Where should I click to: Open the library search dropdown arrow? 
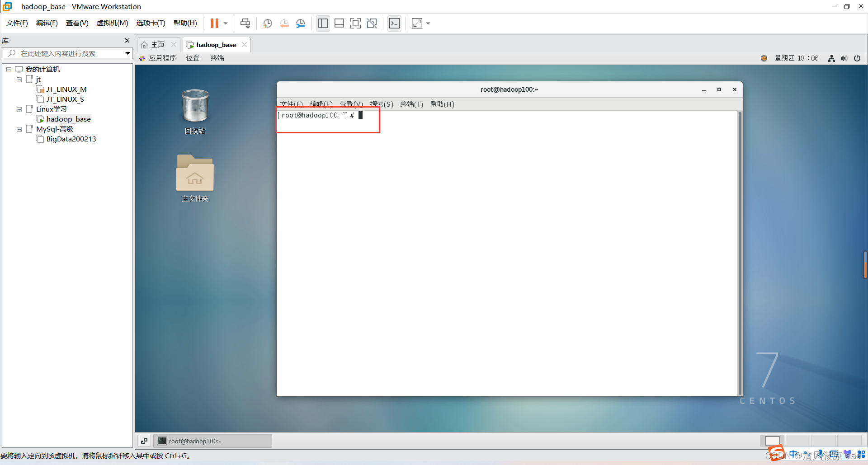128,53
